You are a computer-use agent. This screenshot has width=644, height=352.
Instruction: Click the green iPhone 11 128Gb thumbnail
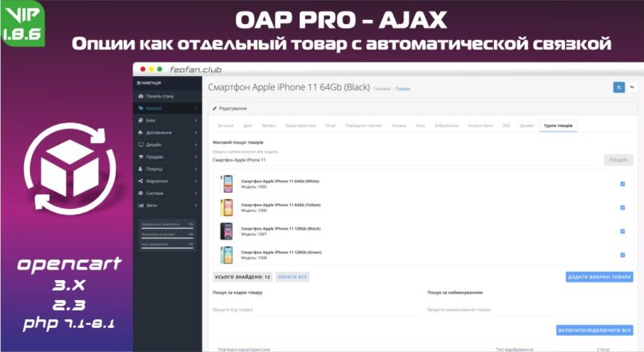(226, 255)
